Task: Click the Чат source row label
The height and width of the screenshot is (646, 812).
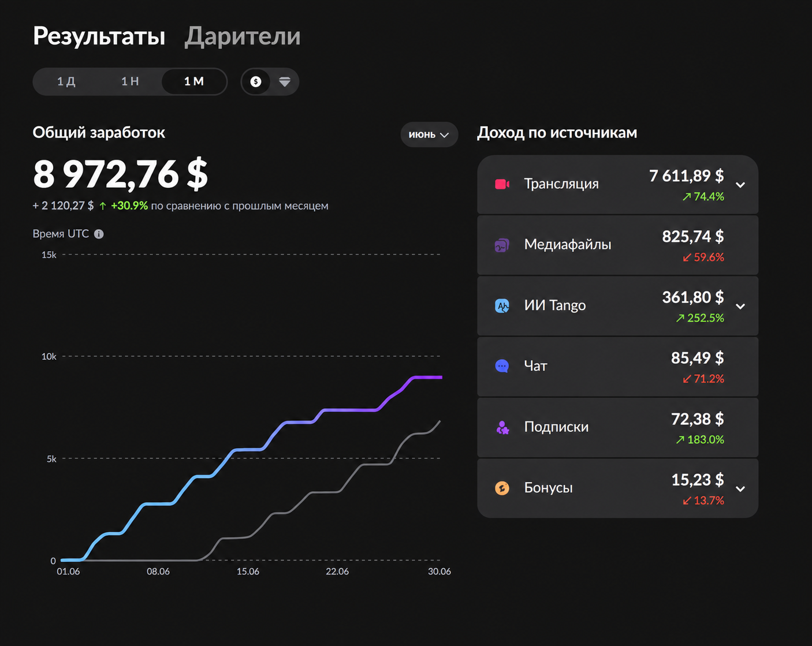Action: 535,366
